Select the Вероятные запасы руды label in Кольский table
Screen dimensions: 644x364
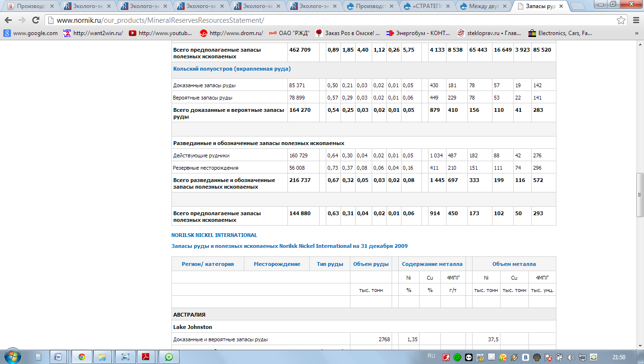point(204,98)
